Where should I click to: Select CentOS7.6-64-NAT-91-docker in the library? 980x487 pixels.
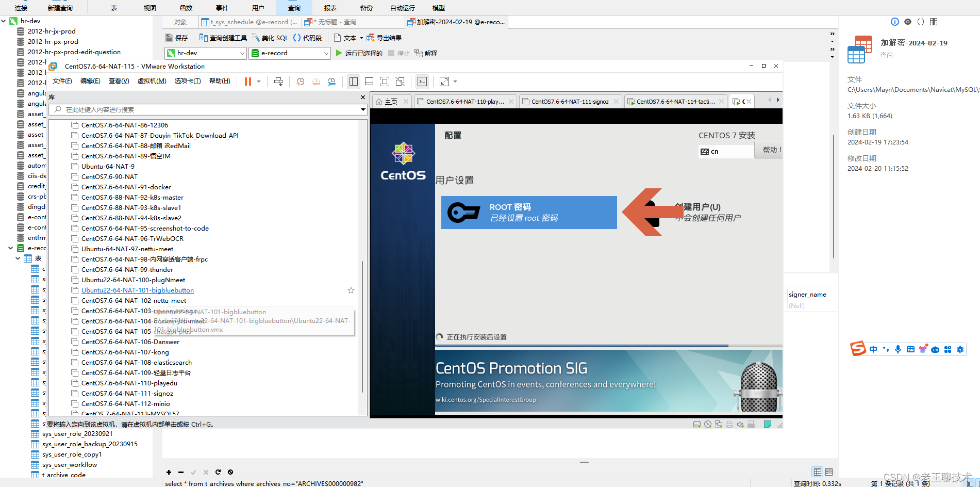pyautogui.click(x=126, y=187)
